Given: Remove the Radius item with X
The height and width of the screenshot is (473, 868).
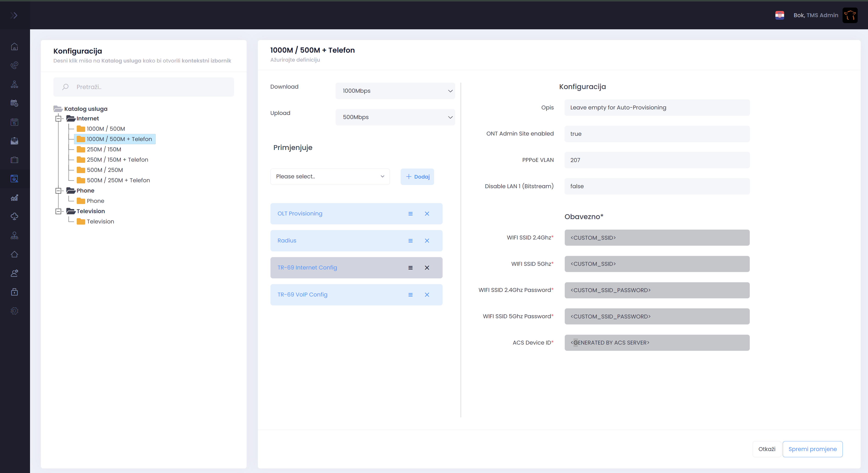Looking at the screenshot, I should coord(427,241).
